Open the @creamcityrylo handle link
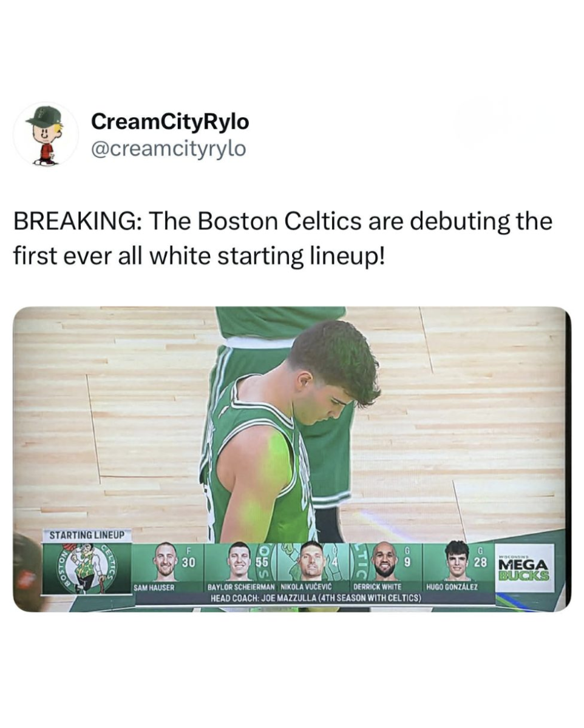This screenshot has height=728, width=584. tap(168, 149)
